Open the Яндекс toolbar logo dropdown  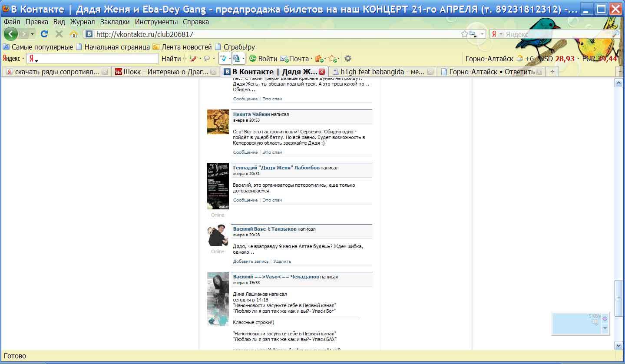[13, 59]
